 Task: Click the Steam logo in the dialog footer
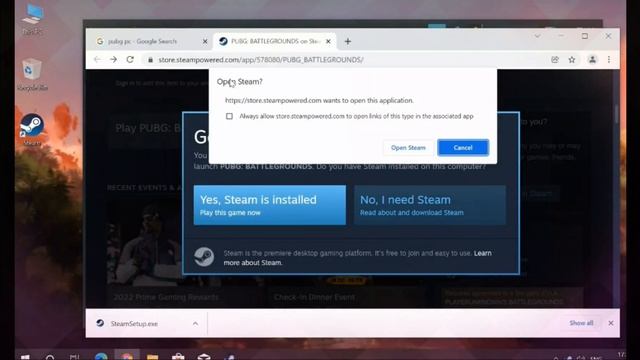[204, 257]
